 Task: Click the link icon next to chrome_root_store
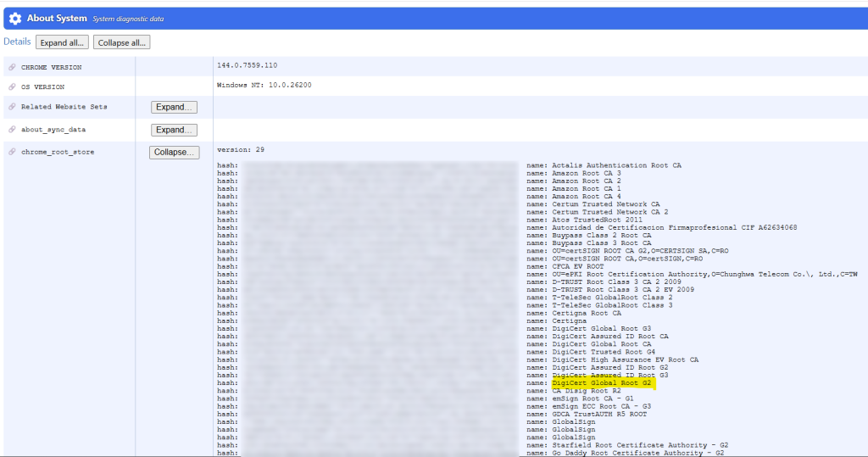coord(12,152)
